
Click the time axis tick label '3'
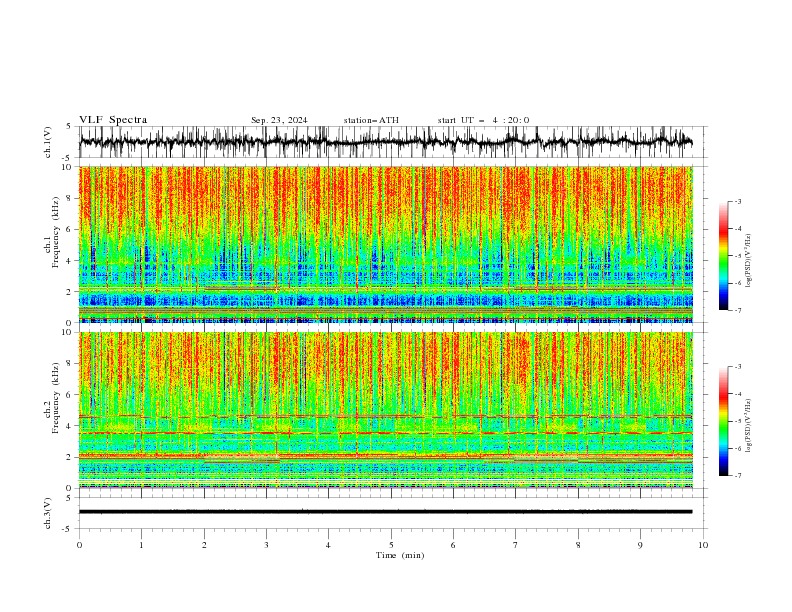click(266, 545)
